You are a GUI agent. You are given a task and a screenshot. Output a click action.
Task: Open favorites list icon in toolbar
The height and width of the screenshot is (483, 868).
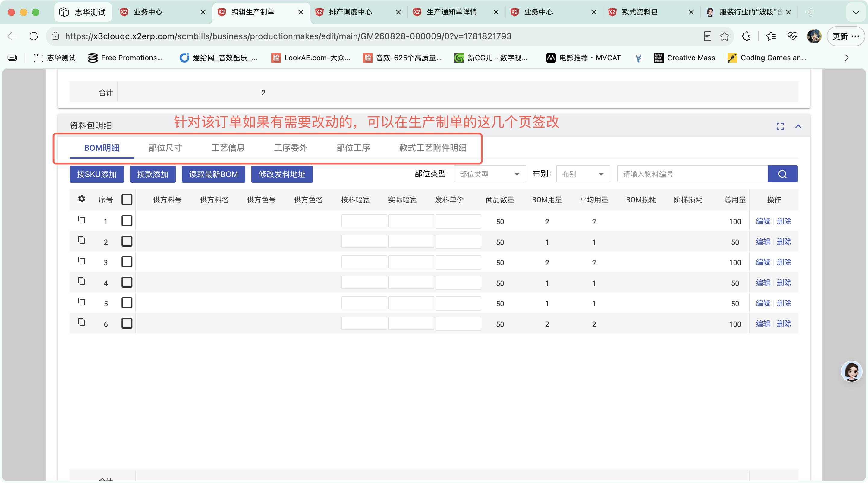coord(771,36)
